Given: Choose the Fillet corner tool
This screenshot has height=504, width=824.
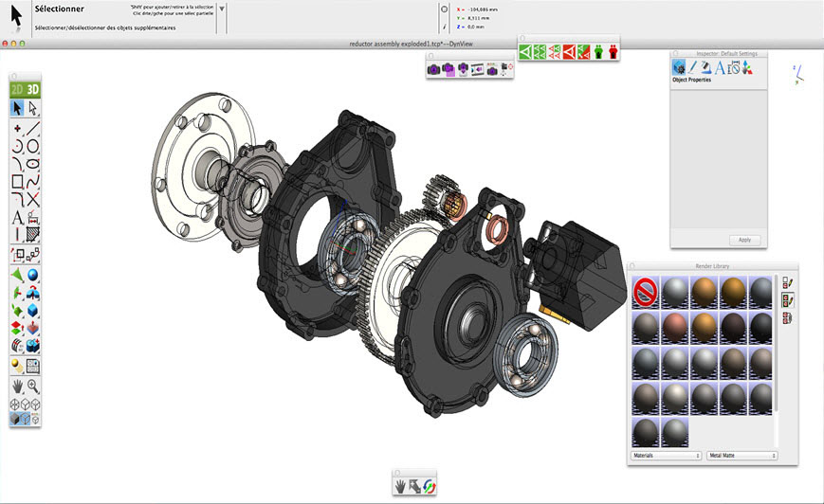Looking at the screenshot, I should click(17, 200).
